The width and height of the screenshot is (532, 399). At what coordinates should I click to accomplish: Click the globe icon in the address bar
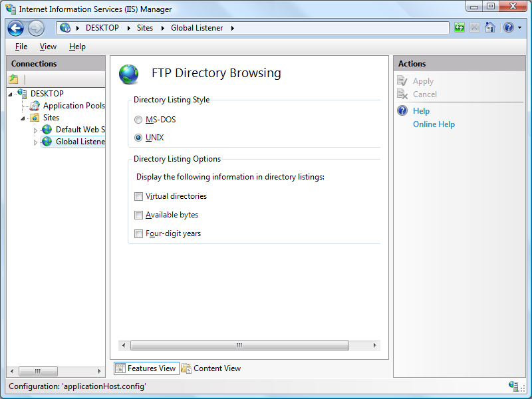click(x=65, y=28)
